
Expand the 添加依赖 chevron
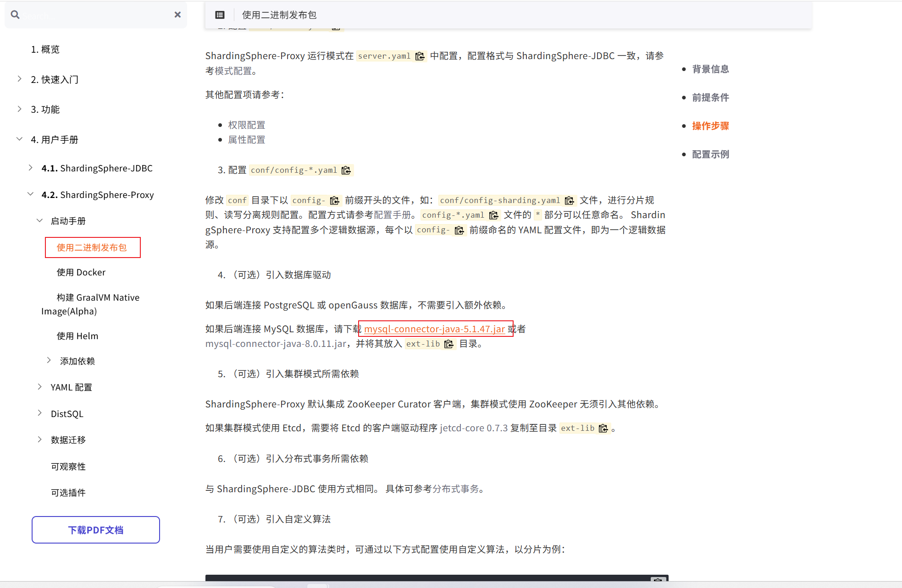point(49,360)
